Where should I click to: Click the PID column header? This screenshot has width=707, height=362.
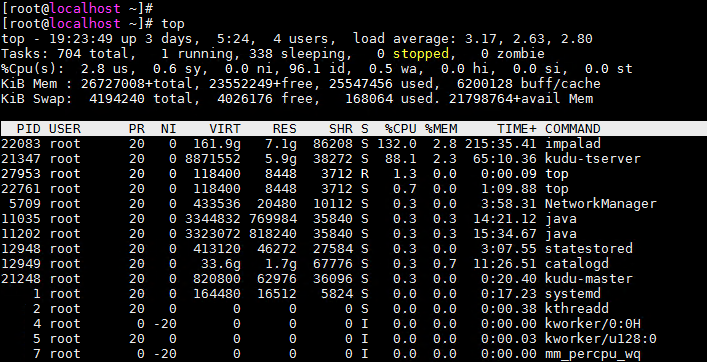pos(28,128)
